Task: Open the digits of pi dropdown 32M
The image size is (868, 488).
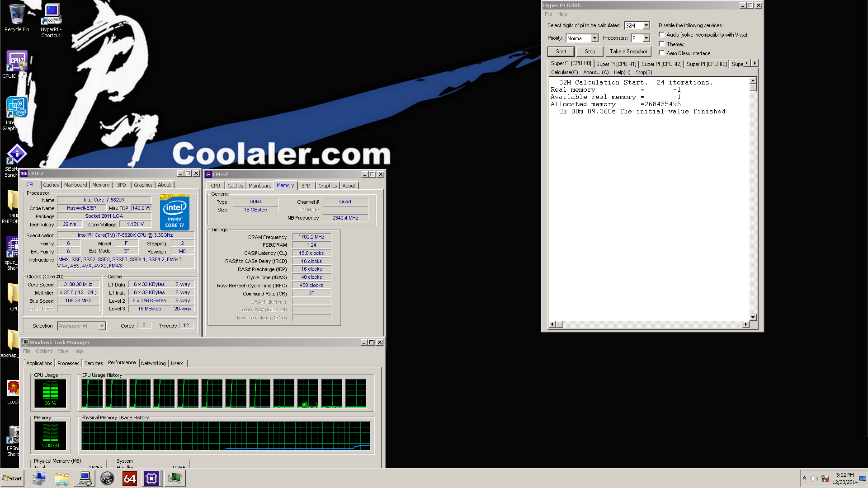Action: tap(646, 26)
